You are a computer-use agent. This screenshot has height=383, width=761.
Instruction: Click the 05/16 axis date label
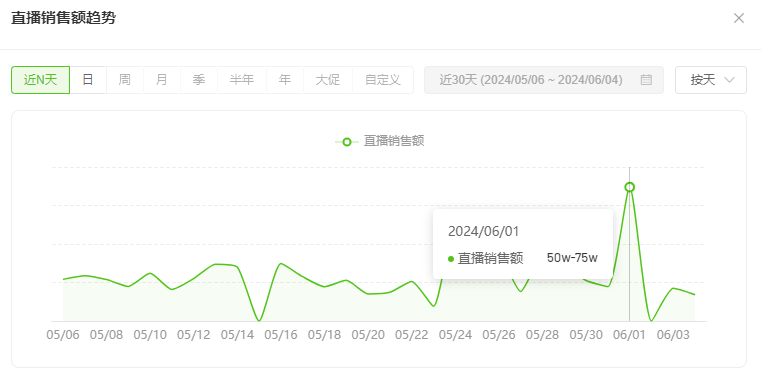pyautogui.click(x=281, y=335)
